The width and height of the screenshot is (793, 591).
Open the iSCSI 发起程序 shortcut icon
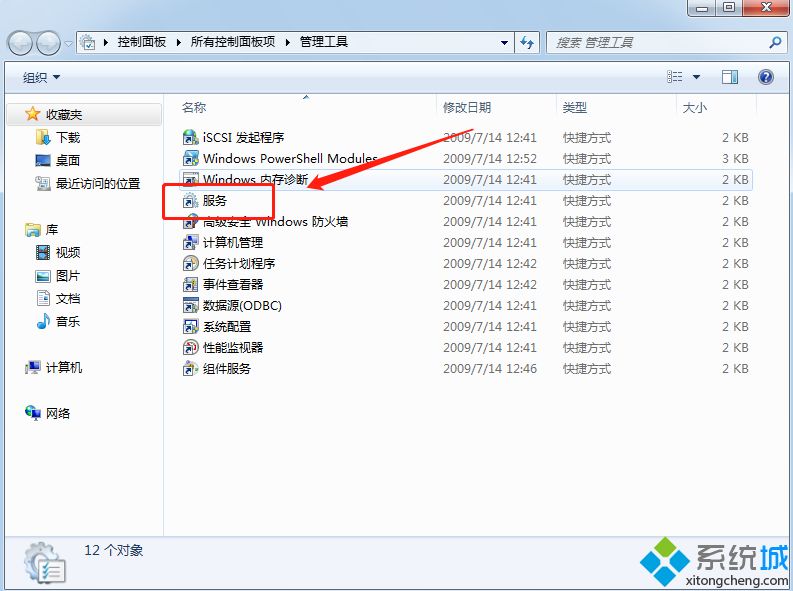pos(190,138)
